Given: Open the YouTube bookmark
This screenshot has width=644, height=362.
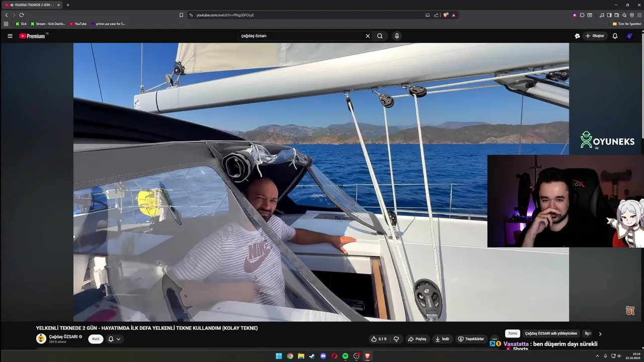Looking at the screenshot, I should point(78,24).
